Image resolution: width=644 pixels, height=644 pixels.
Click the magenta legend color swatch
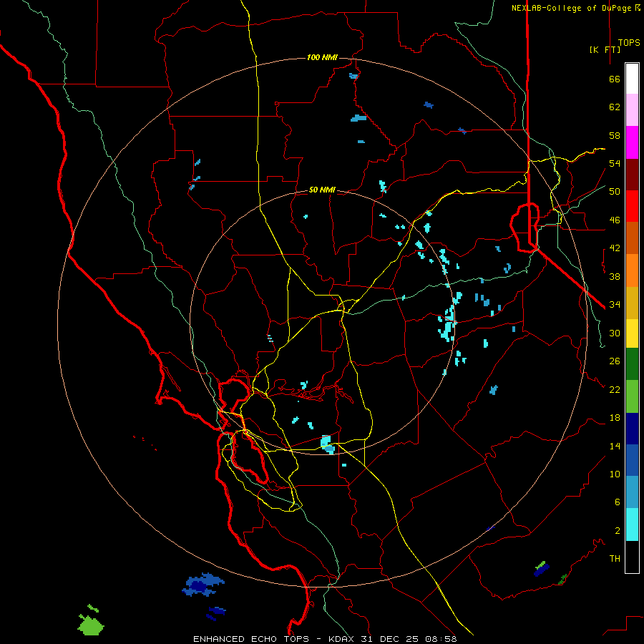632,142
